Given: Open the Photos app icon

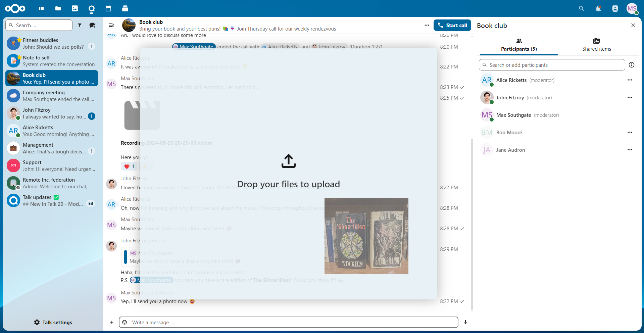Looking at the screenshot, I should pos(75,8).
